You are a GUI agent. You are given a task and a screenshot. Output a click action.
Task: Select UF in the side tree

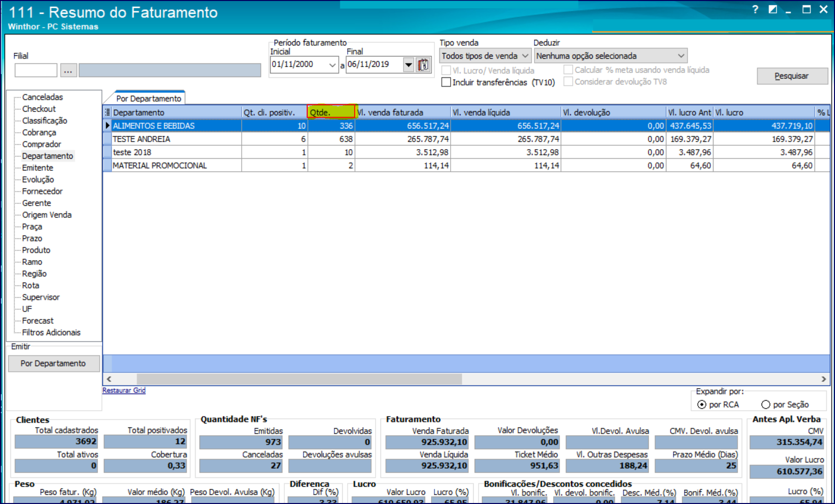click(x=27, y=309)
